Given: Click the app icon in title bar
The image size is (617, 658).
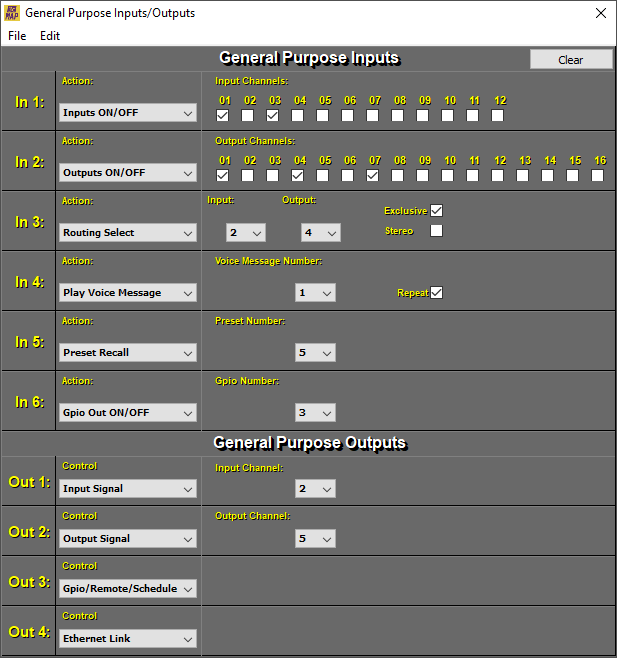Looking at the screenshot, I should pyautogui.click(x=12, y=13).
